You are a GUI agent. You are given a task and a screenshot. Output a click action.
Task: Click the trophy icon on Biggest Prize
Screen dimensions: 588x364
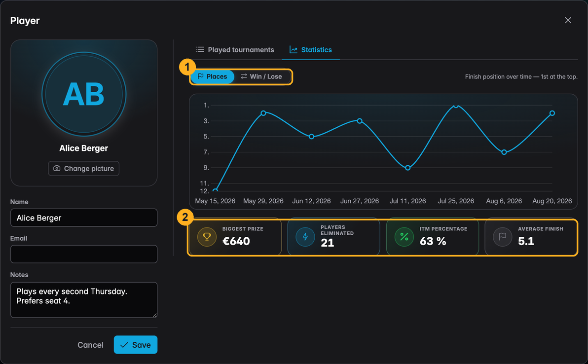(207, 237)
